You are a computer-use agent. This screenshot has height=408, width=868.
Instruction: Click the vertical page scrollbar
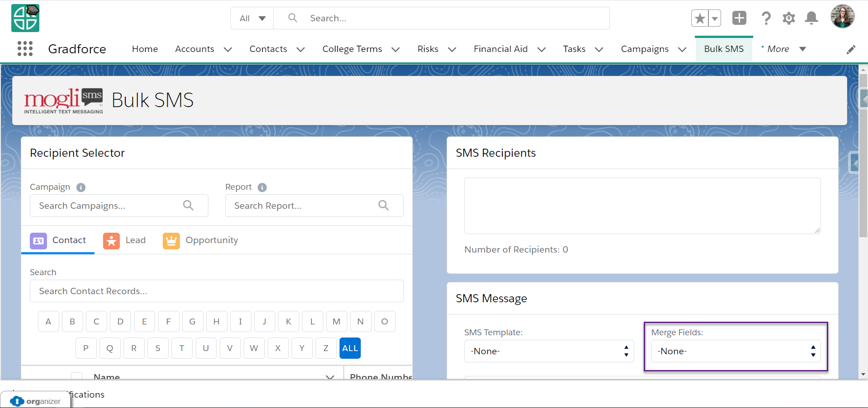(863, 155)
